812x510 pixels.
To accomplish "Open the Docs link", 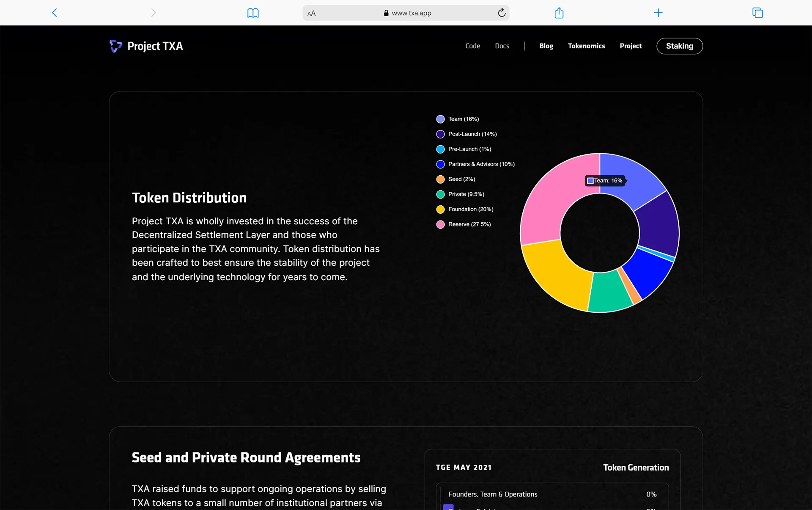I will pos(502,46).
